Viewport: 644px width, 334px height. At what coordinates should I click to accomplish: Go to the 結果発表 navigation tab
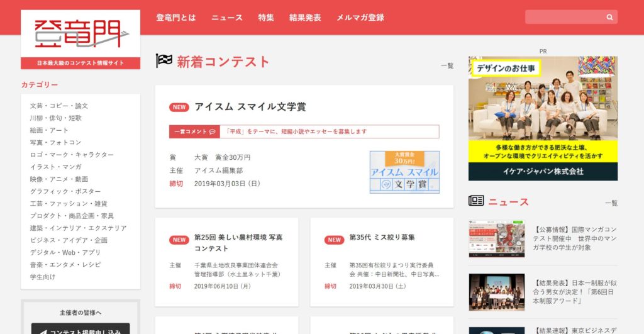point(305,18)
